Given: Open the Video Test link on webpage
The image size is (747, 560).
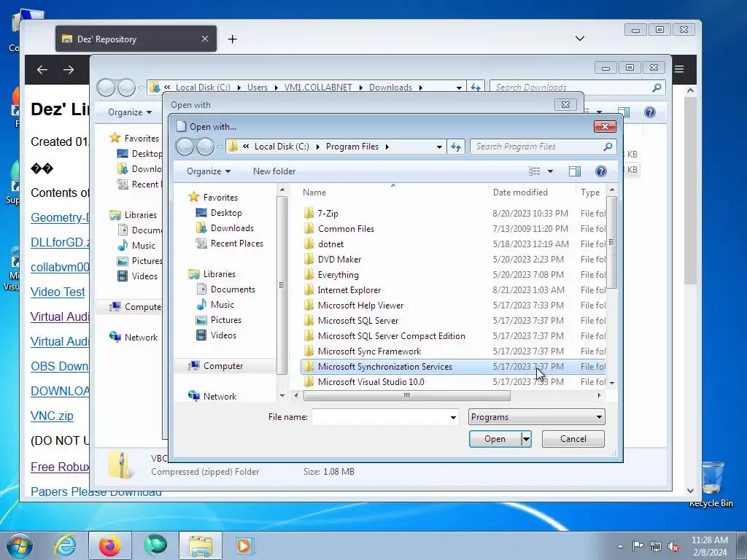Looking at the screenshot, I should pyautogui.click(x=58, y=292).
